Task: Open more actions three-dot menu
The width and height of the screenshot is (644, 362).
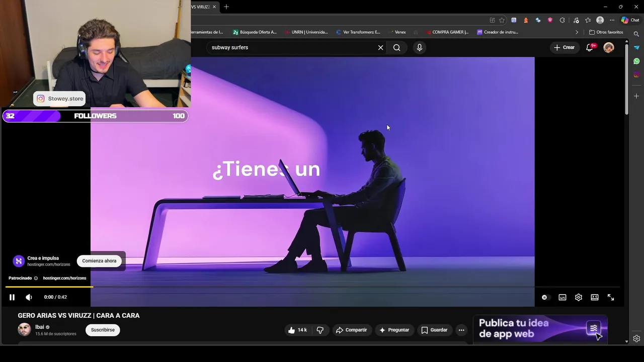Action: [x=461, y=330]
